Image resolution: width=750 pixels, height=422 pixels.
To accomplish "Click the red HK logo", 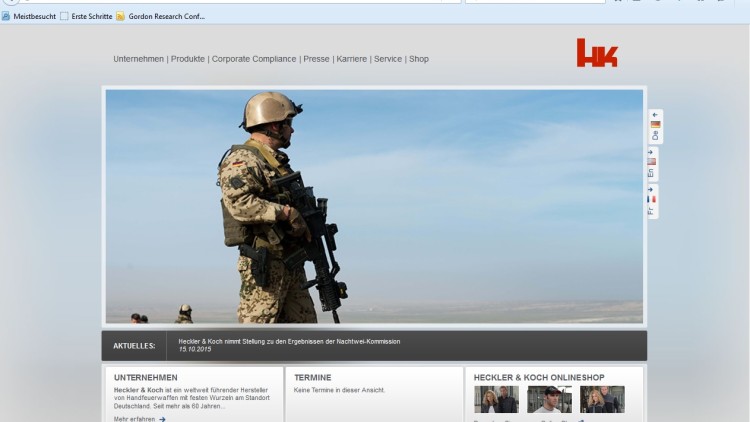I will (x=597, y=53).
